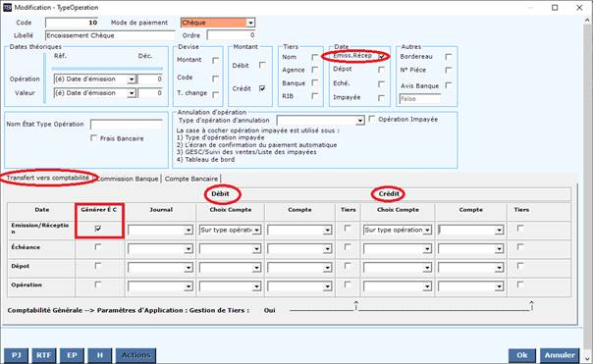Open Journal dropdown in Opération row

pos(189,286)
